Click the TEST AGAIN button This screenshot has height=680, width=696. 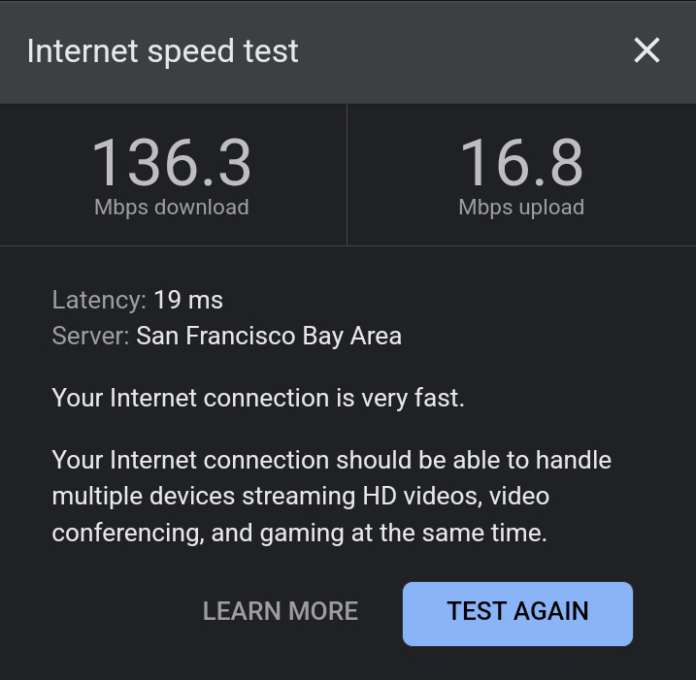pos(517,612)
